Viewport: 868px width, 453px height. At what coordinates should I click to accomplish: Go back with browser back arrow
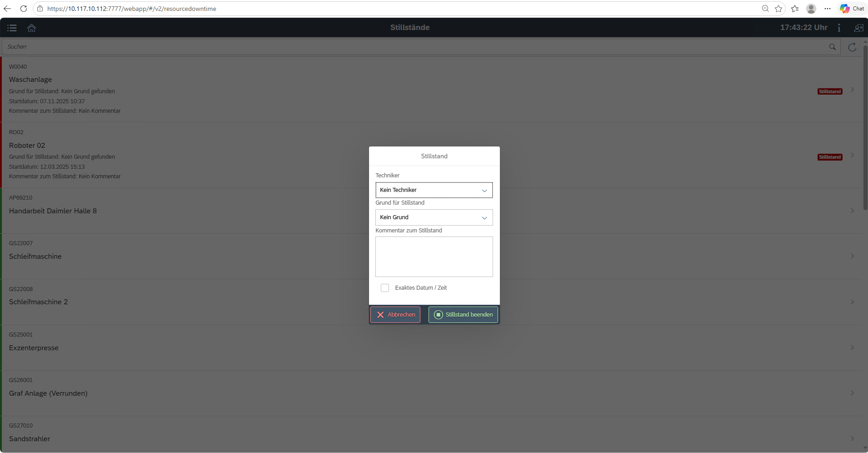coord(7,9)
